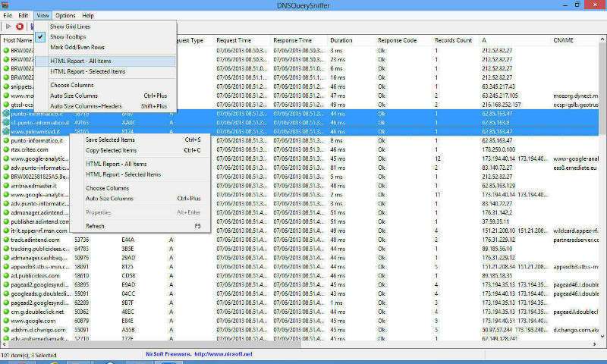Click green status icon beside www.google.com
The height and width of the screenshot is (364, 607).
coord(6,321)
